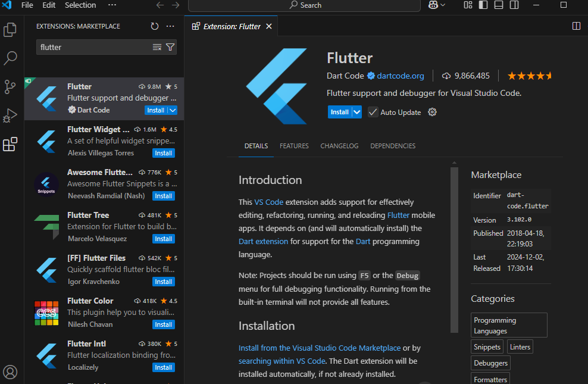588x384 pixels.
Task: Go forward with the navigation arrow
Action: [176, 5]
